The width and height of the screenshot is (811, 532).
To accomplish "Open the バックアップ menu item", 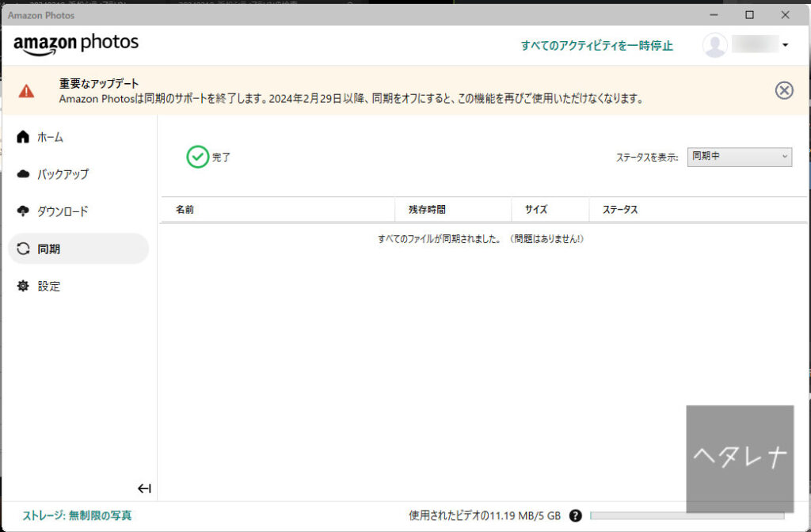I will [x=63, y=174].
